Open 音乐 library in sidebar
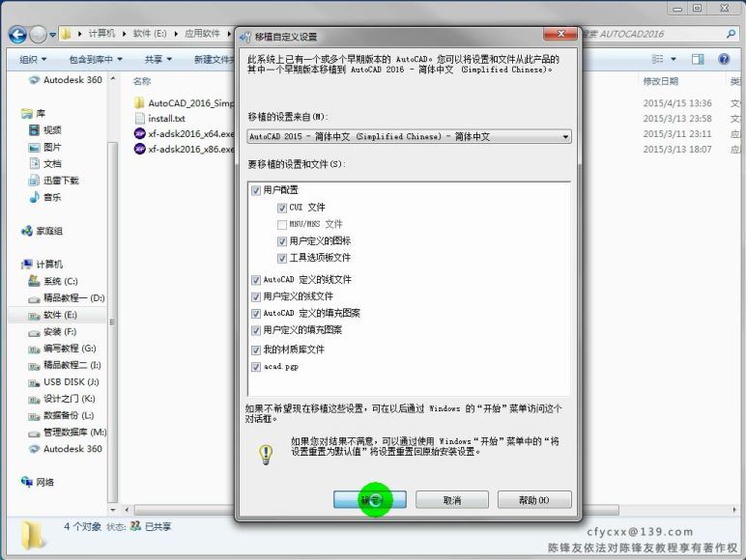 coord(52,197)
